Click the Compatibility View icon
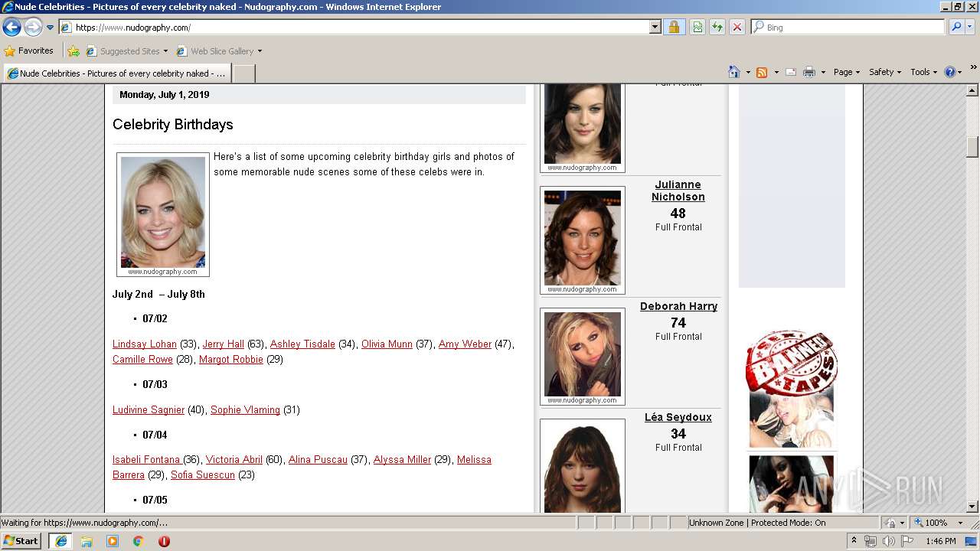Image resolution: width=980 pixels, height=551 pixels. 697,27
